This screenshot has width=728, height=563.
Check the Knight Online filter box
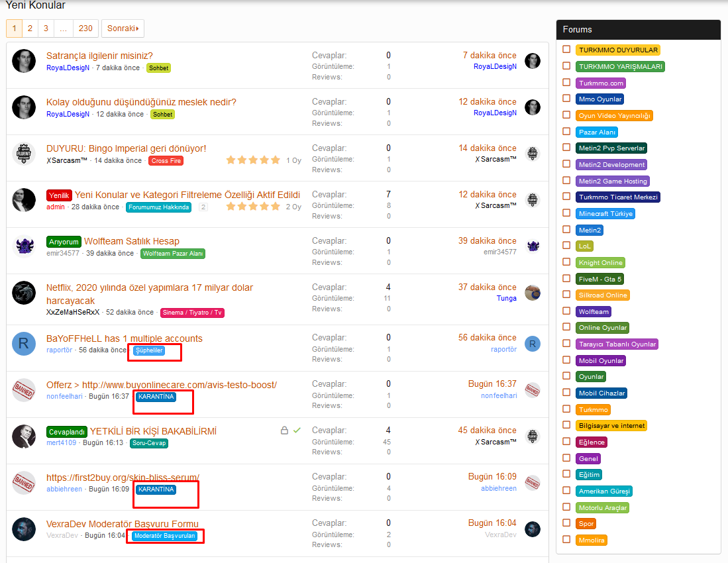tap(566, 262)
